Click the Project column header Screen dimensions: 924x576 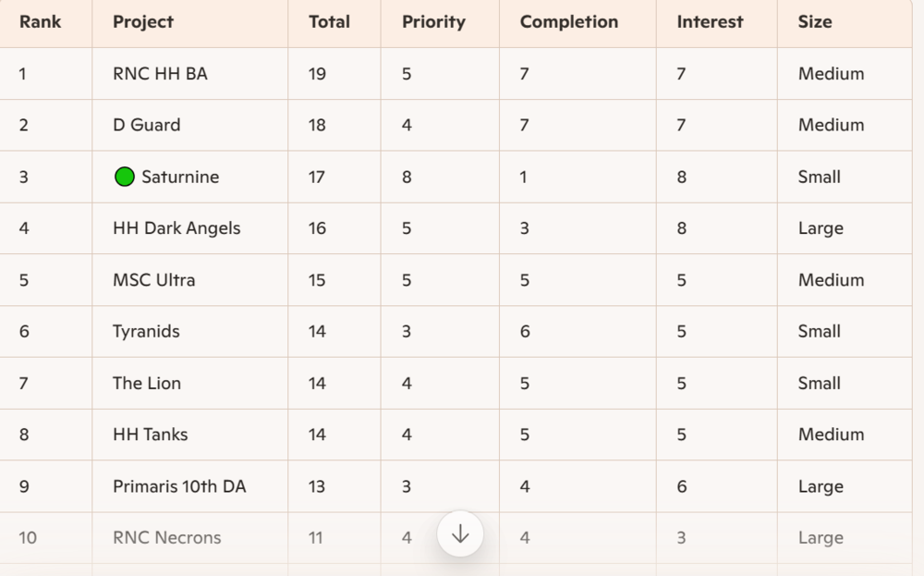[143, 22]
